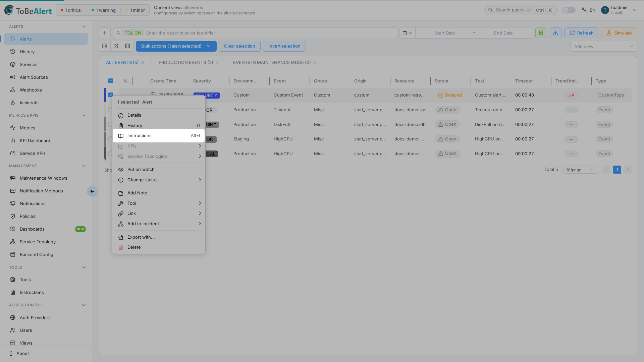Screen dimensions: 644x362
Task: Open KPI Dashboard from sidebar
Action: (x=46, y=140)
